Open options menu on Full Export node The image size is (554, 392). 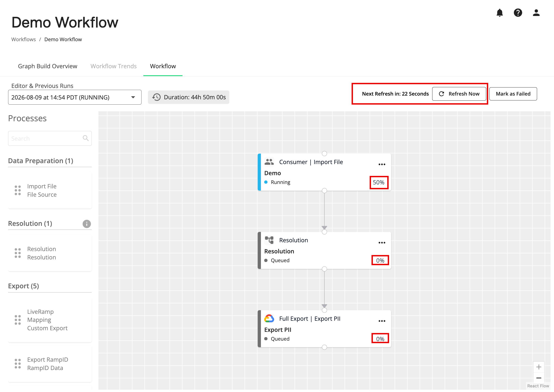click(x=382, y=321)
